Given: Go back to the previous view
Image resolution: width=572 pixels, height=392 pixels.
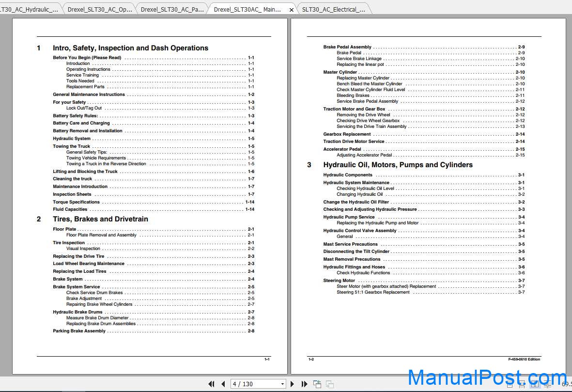Looking at the screenshot, I should [x=317, y=384].
